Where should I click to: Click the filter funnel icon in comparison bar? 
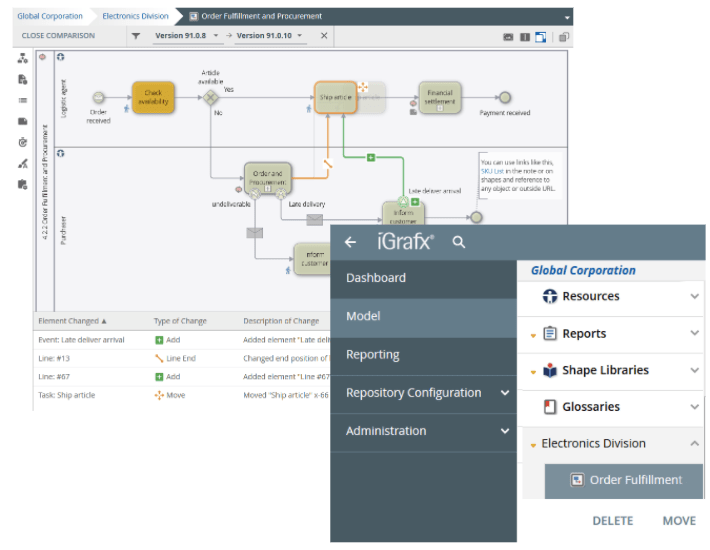tap(136, 36)
